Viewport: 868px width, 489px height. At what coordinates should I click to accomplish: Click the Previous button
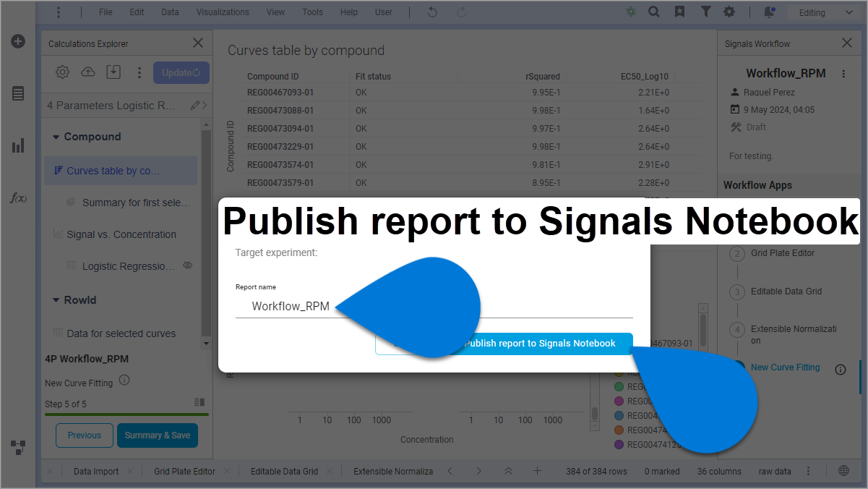pos(85,435)
